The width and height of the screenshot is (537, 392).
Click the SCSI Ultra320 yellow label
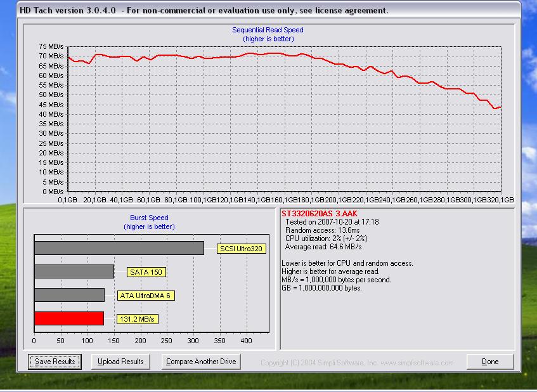tap(241, 249)
